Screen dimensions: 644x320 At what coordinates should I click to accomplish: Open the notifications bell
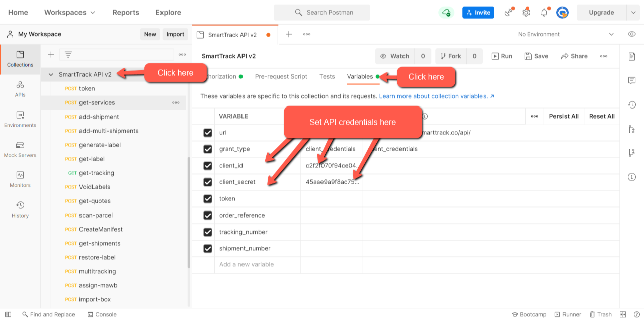click(544, 12)
